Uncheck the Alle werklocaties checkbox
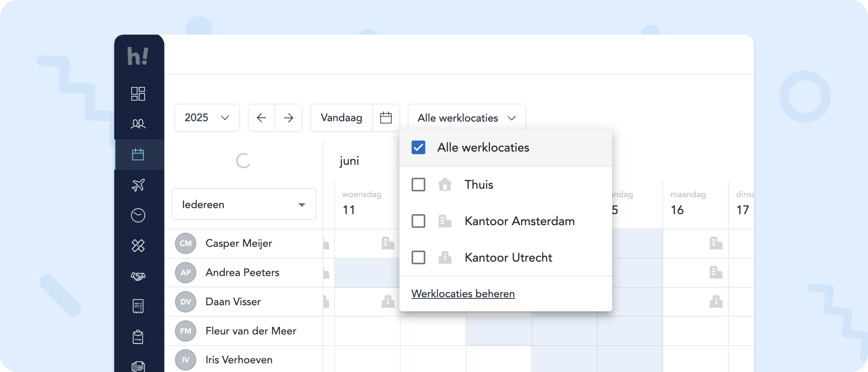This screenshot has width=868, height=372. click(x=418, y=147)
